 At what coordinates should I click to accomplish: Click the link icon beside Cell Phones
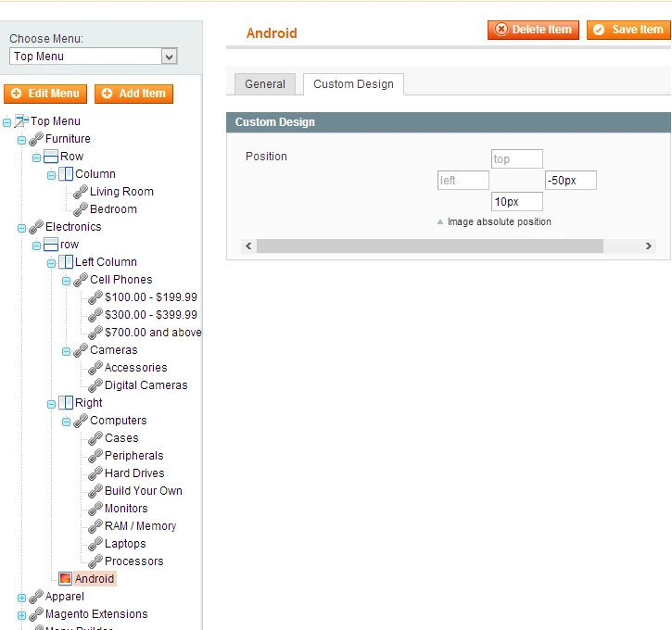click(x=81, y=280)
